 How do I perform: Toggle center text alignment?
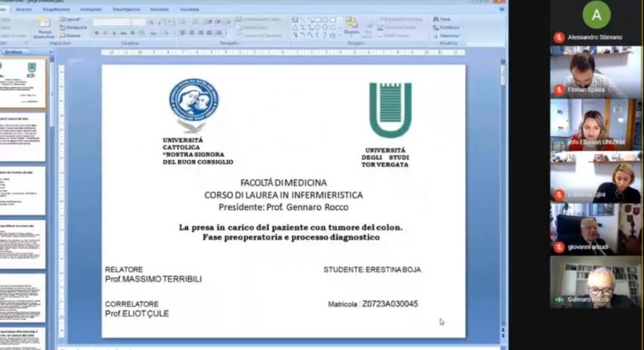coord(192,33)
